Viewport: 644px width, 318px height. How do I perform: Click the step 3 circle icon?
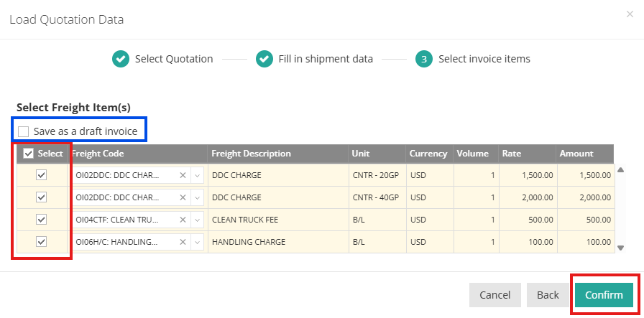click(x=424, y=59)
